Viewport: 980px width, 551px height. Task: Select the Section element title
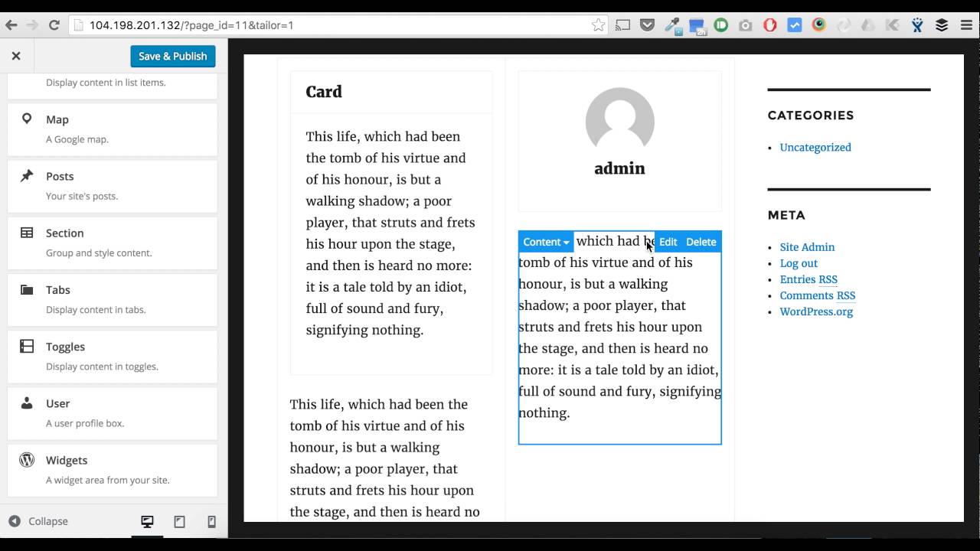[x=65, y=233]
